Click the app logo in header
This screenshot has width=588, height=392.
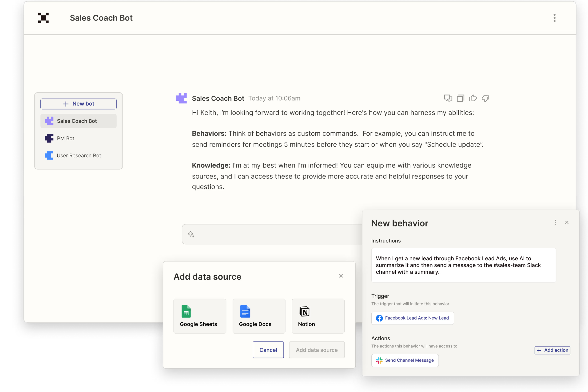(43, 18)
